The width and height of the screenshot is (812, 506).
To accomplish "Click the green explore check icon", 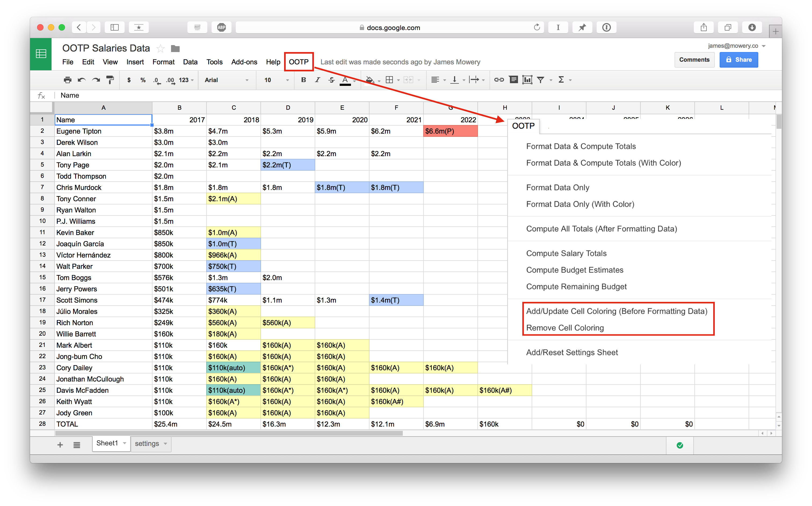I will pyautogui.click(x=680, y=445).
